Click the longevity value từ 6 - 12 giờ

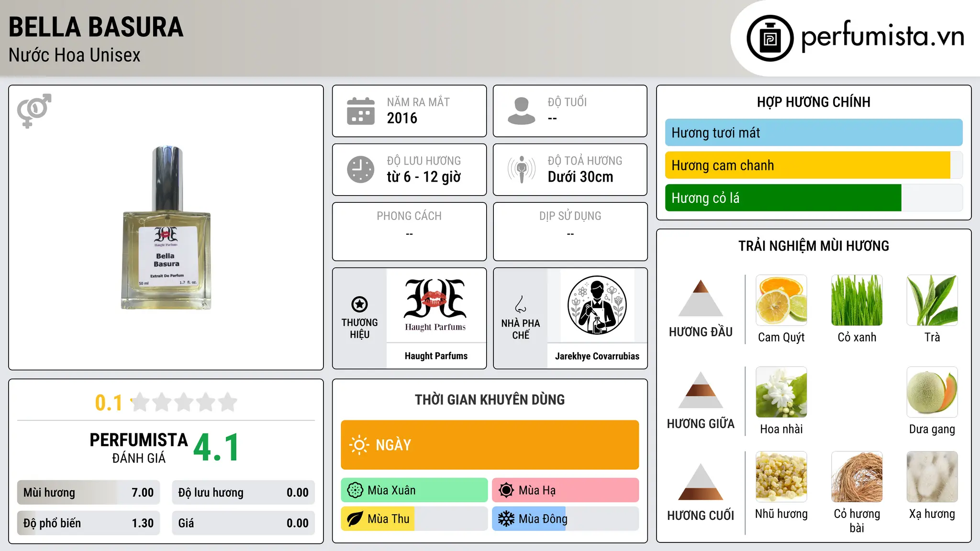(x=424, y=177)
